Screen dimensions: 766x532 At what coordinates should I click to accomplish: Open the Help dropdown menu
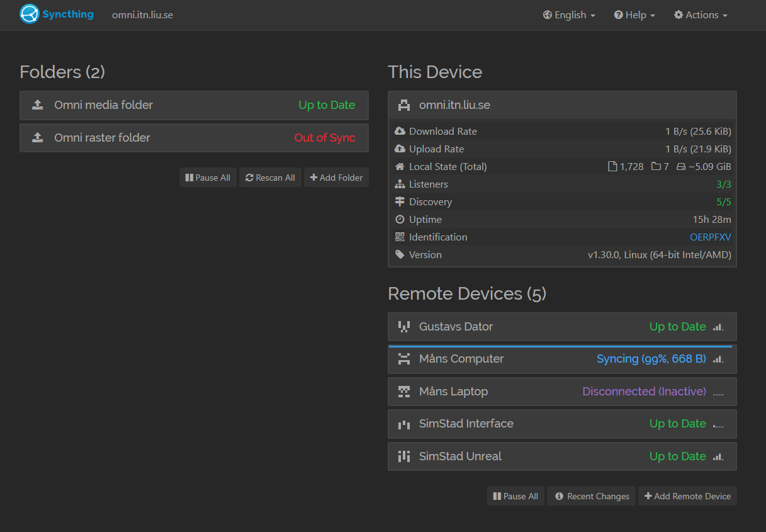pos(634,15)
